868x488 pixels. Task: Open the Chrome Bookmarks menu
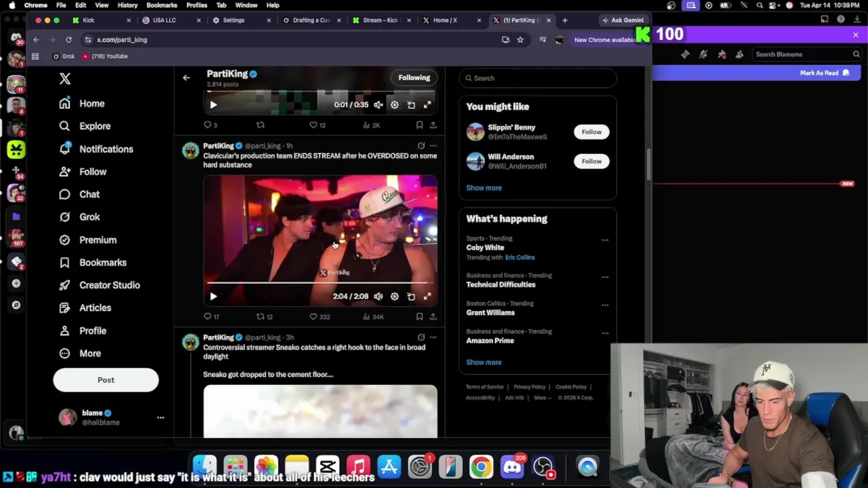tap(161, 5)
